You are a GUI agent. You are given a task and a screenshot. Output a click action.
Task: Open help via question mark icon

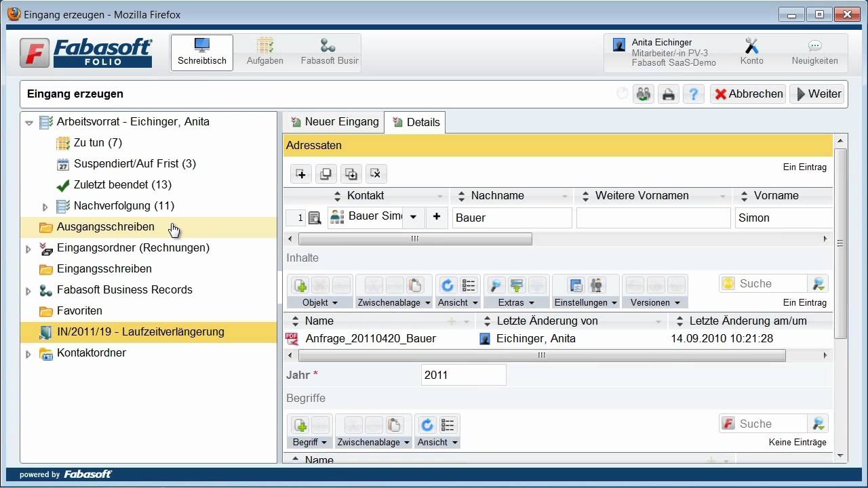click(x=693, y=94)
